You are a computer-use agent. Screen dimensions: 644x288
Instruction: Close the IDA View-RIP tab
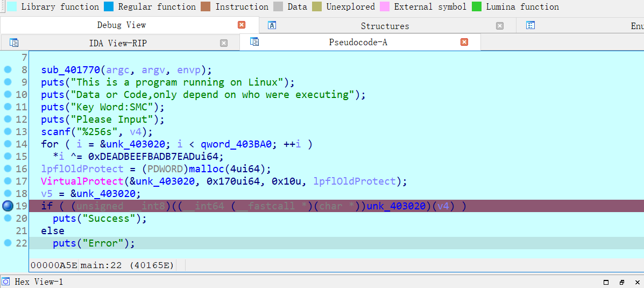224,43
